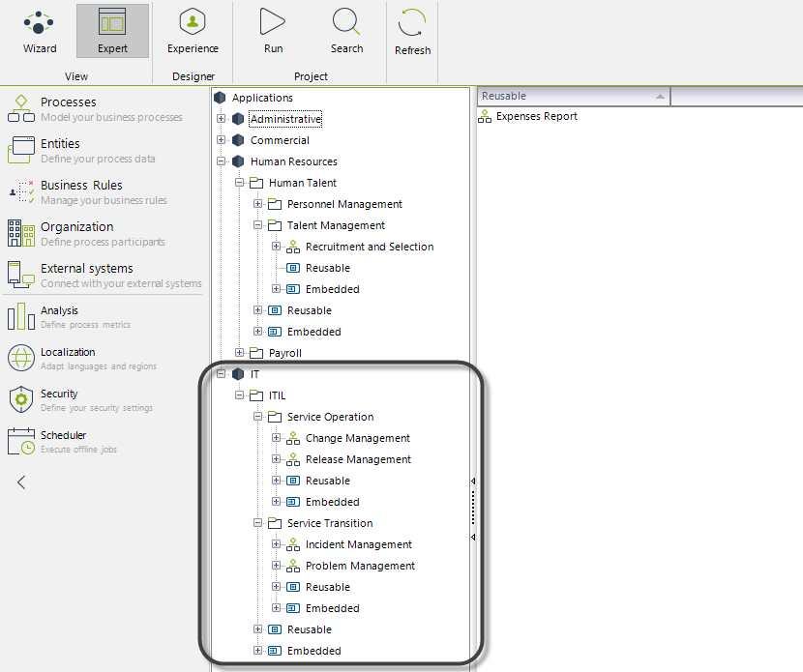Collapse the Human Resources node
The image size is (803, 672).
(221, 161)
